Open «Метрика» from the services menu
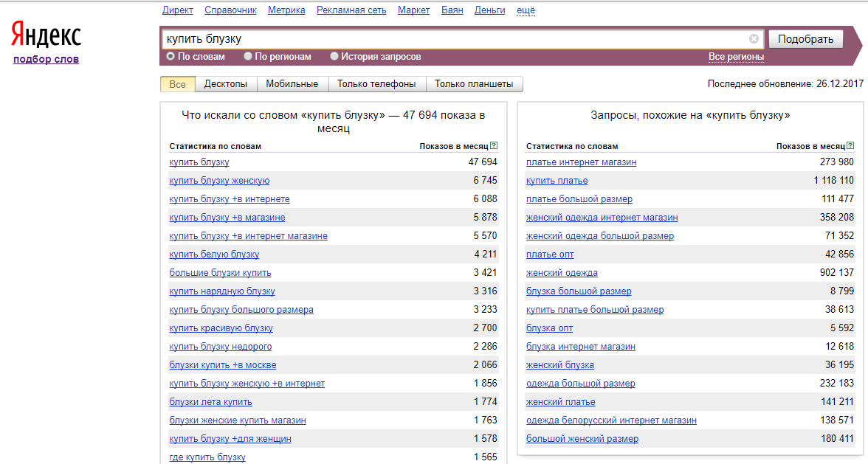This screenshot has height=464, width=868. pos(288,10)
